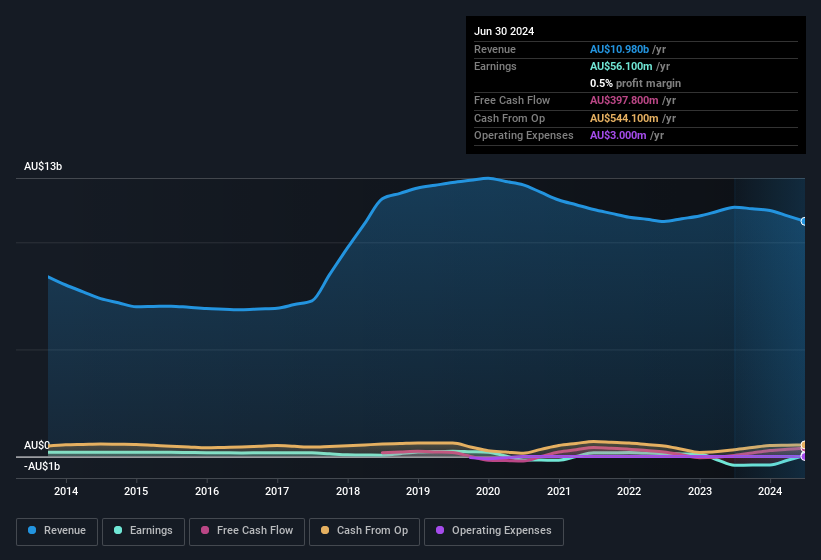Toggle the Operating Expenses legend button

tap(494, 531)
